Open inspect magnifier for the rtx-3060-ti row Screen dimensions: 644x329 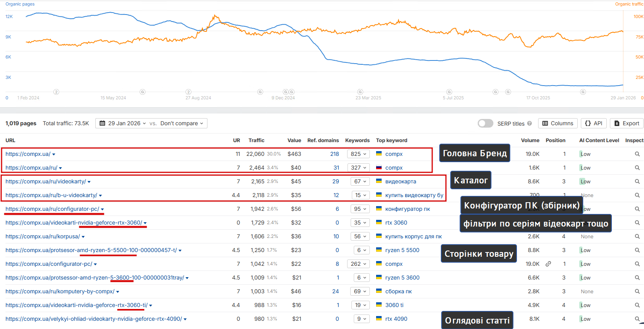(x=637, y=305)
